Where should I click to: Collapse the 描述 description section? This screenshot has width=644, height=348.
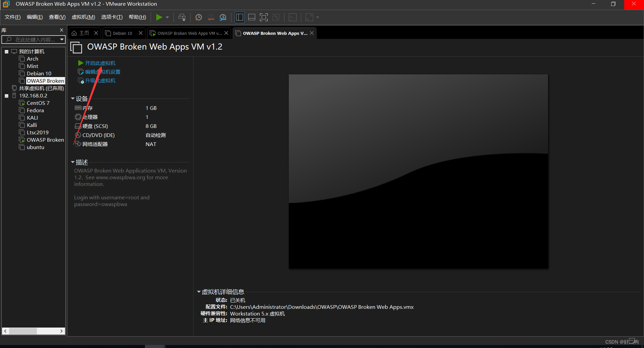coord(73,162)
